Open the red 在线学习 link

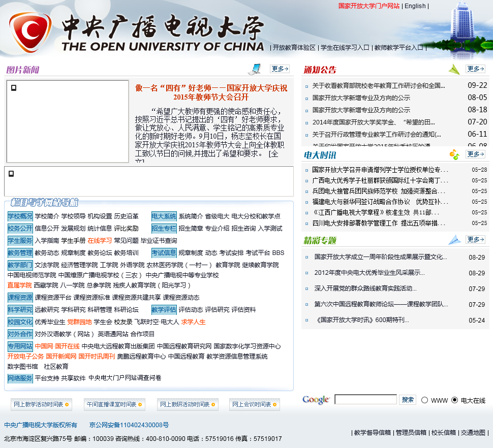tap(100, 241)
